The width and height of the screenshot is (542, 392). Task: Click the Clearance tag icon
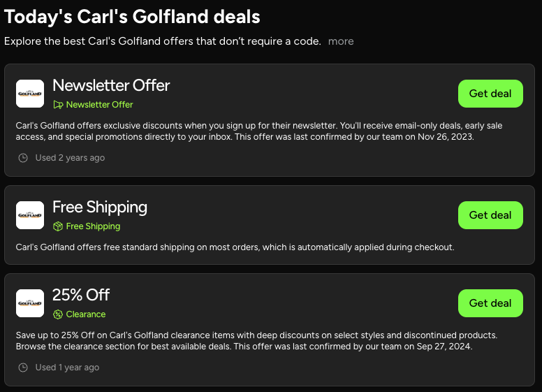coord(58,314)
